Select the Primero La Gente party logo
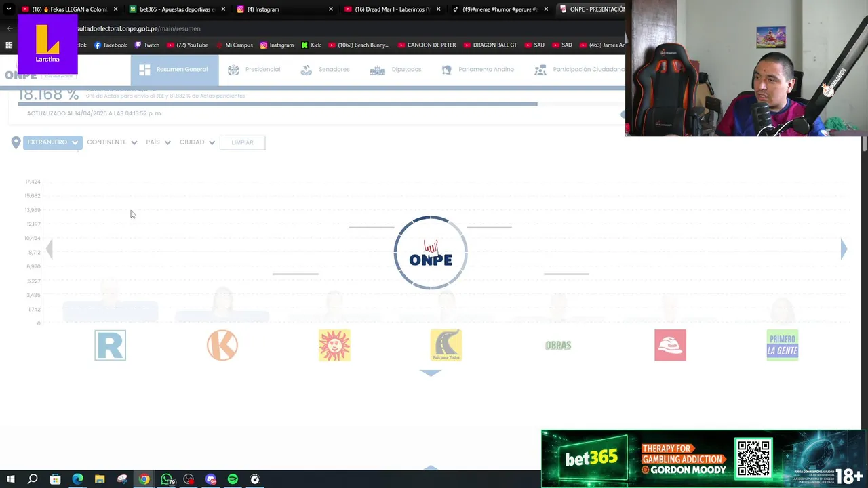This screenshot has width=868, height=488. click(x=782, y=345)
